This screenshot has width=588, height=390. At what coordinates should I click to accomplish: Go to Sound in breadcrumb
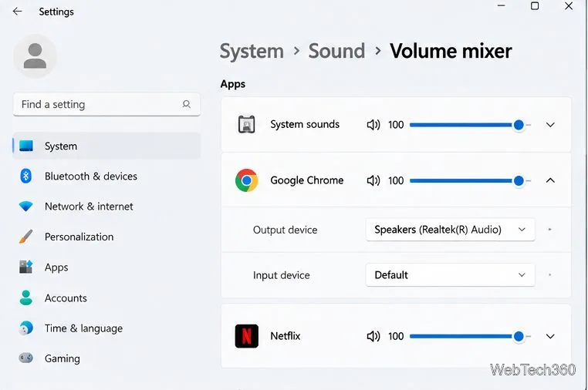tap(336, 51)
